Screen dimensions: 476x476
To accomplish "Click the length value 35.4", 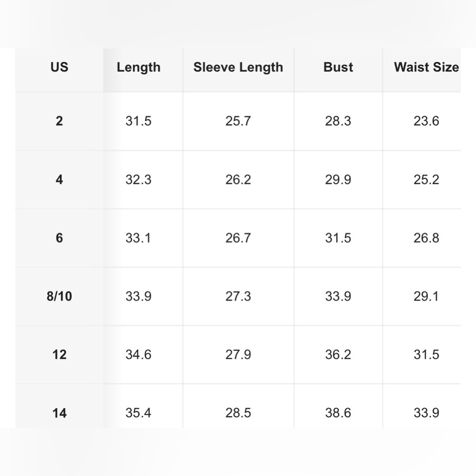I will [x=139, y=413].
